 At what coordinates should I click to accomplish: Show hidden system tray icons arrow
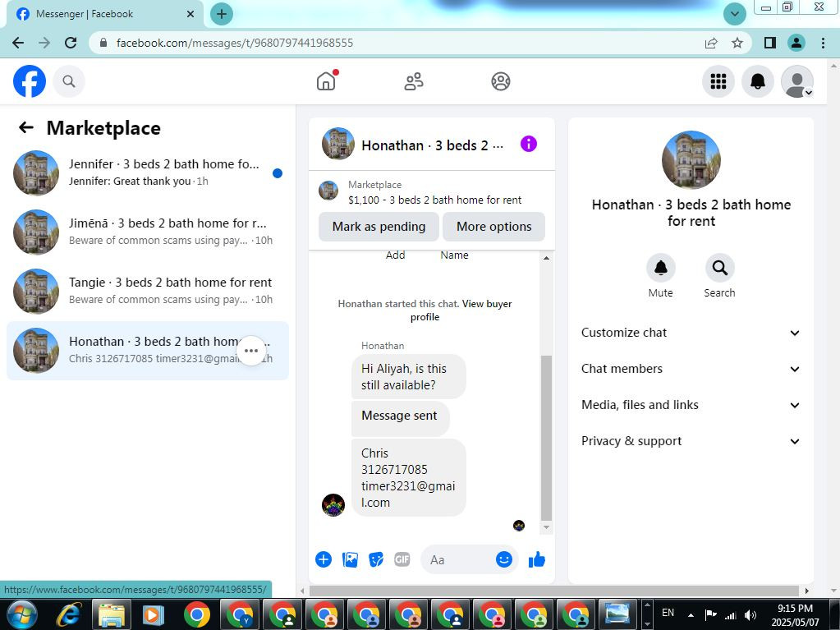coord(691,615)
